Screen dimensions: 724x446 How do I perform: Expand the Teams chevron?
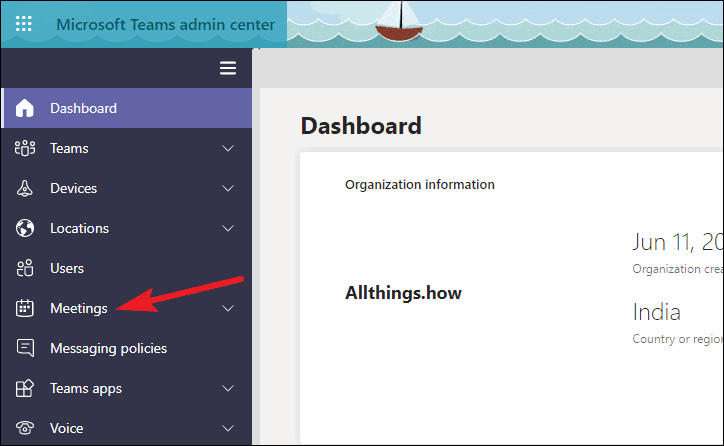[x=228, y=148]
